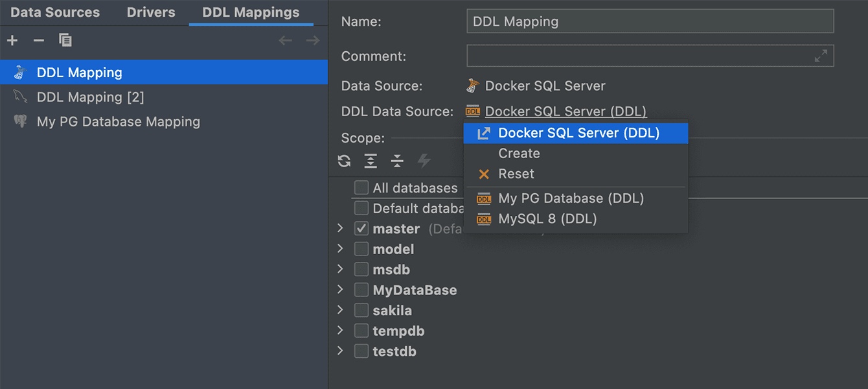Click the model database name
Viewport: 868px width, 389px height.
(x=393, y=249)
